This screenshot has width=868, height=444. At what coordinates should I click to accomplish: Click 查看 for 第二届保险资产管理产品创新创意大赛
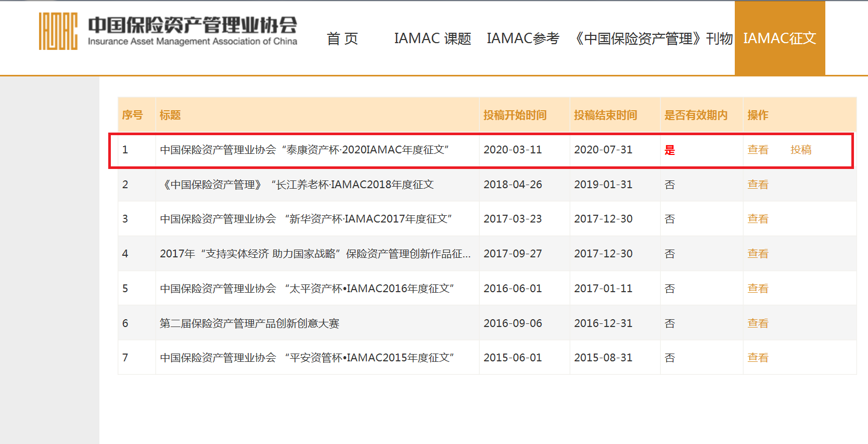[757, 323]
